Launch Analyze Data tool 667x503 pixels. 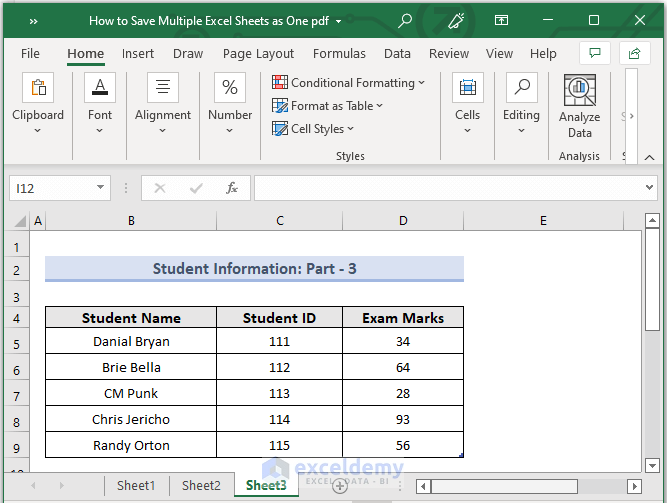579,91
